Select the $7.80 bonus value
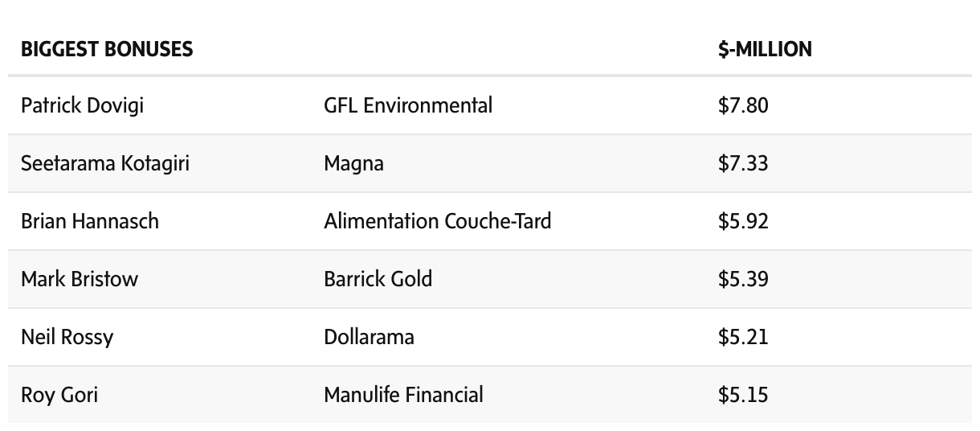The width and height of the screenshot is (980, 431). [x=743, y=105]
